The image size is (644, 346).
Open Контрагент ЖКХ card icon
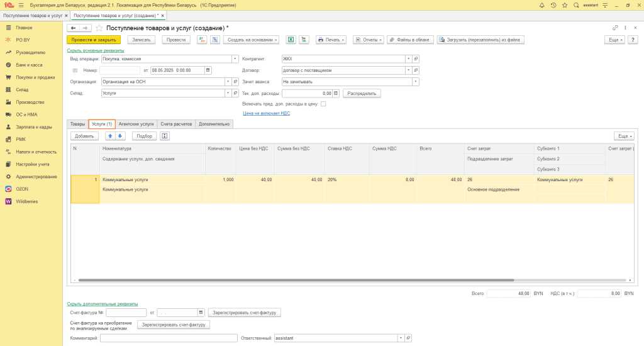[416, 59]
